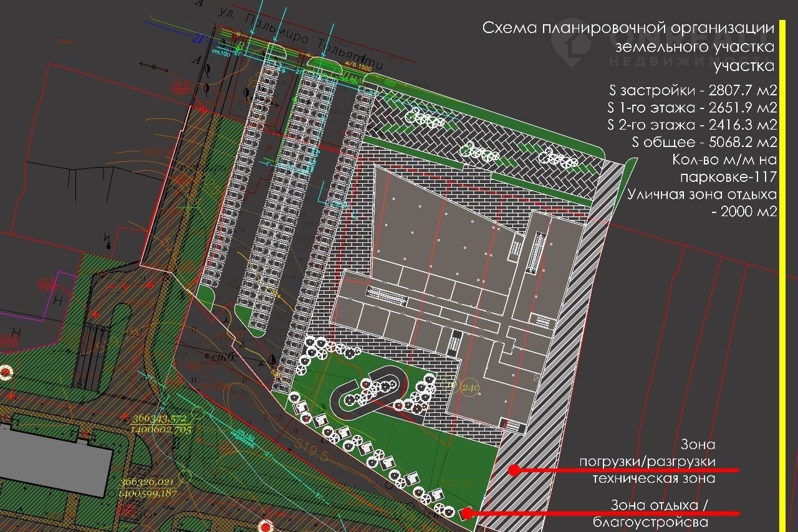This screenshot has height=532, width=798.
Task: Select the 'парковке-117' parking count text
Action: pyautogui.click(x=728, y=176)
